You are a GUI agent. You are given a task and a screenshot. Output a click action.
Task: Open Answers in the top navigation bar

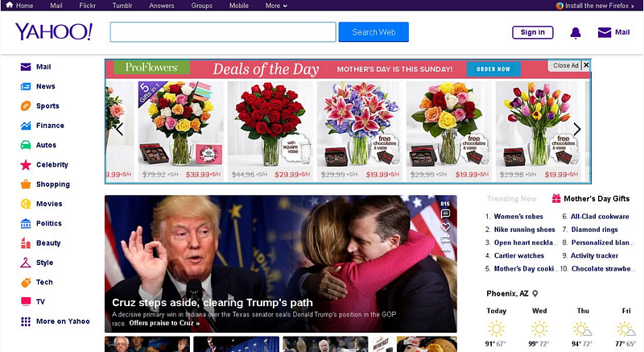pos(162,6)
